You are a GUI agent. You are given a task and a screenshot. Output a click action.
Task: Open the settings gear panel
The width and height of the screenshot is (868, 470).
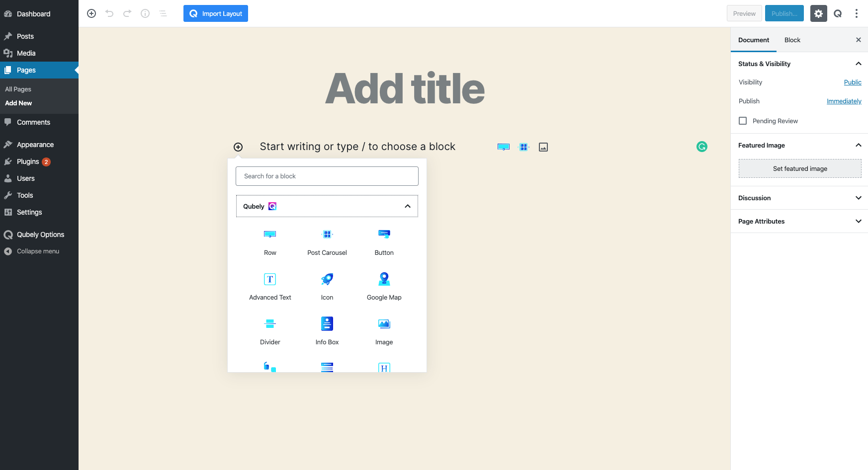point(818,13)
